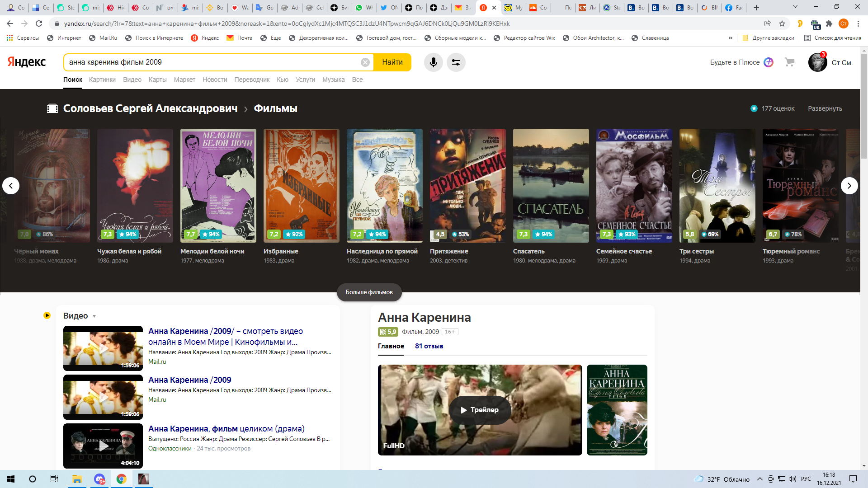Open Chrome from the taskbar
Screen dimensions: 868x488
pyautogui.click(x=121, y=479)
